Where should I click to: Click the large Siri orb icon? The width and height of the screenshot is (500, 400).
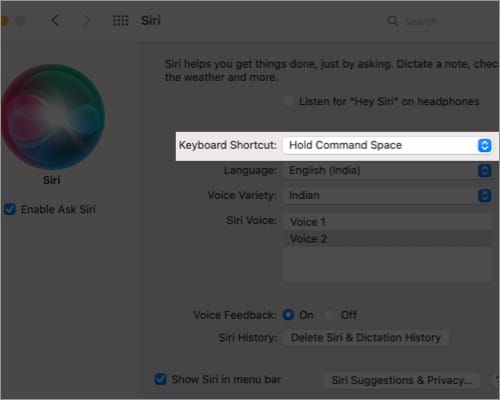52,117
